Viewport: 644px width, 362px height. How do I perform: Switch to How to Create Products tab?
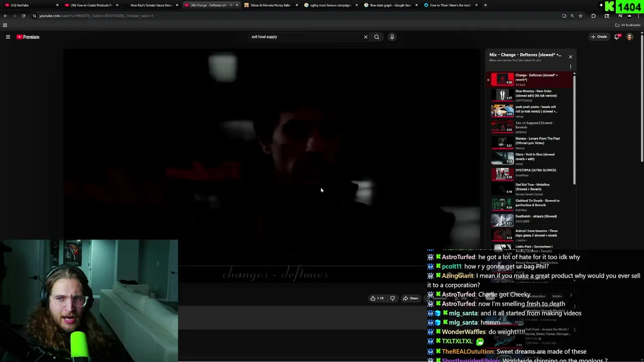point(91,5)
